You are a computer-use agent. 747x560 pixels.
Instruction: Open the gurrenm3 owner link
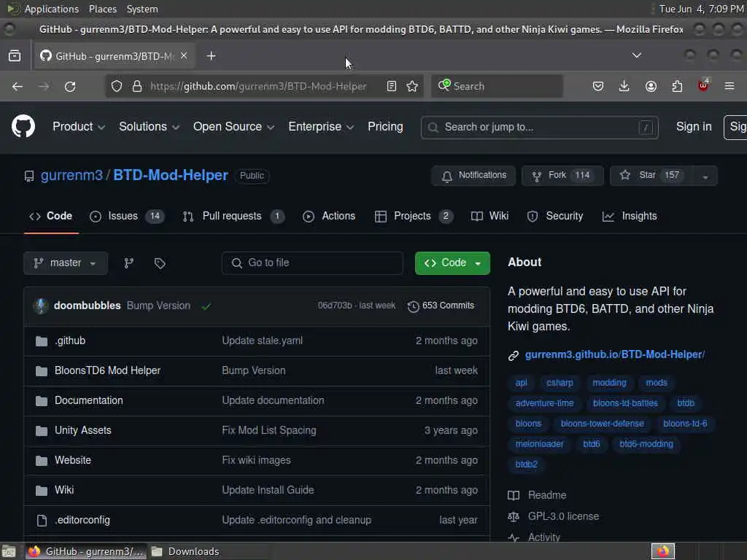coord(71,175)
